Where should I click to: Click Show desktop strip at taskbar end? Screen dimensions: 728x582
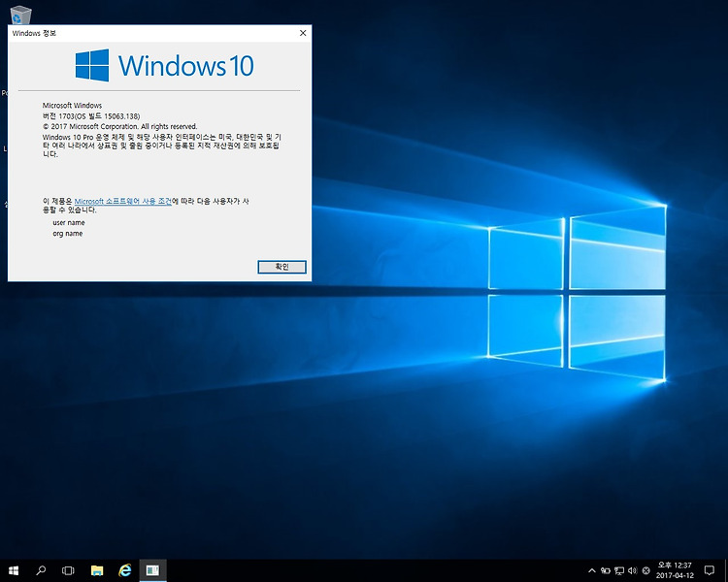tap(726, 570)
